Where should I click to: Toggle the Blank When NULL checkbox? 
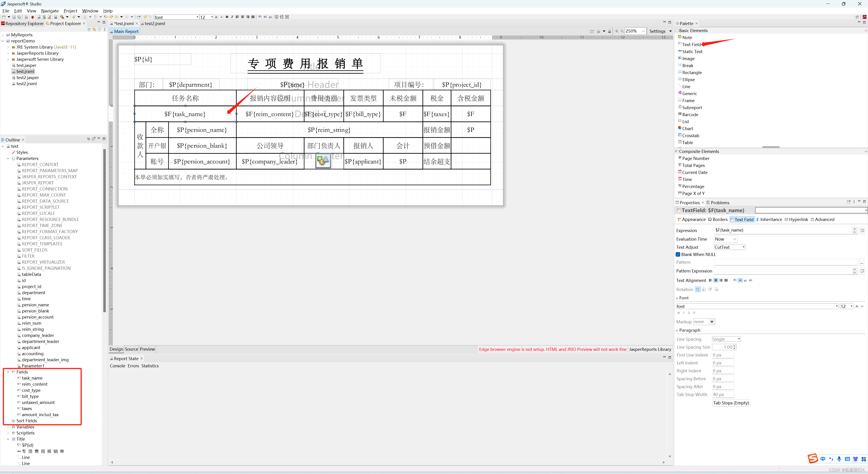point(678,254)
